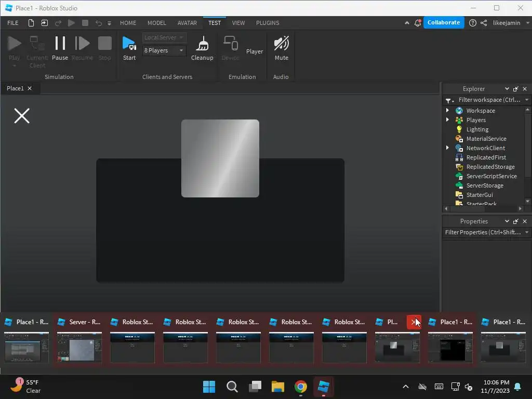Open the Local Server dropdown
532x399 pixels.
coord(164,37)
